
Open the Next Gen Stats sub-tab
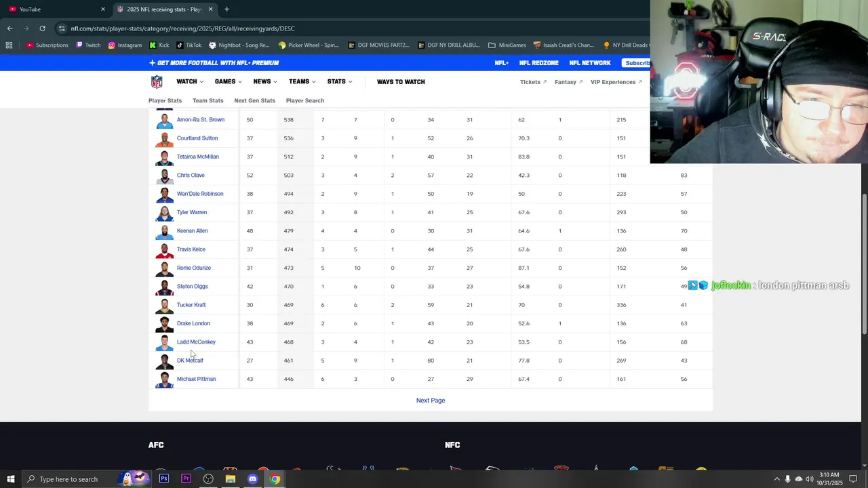pos(254,100)
